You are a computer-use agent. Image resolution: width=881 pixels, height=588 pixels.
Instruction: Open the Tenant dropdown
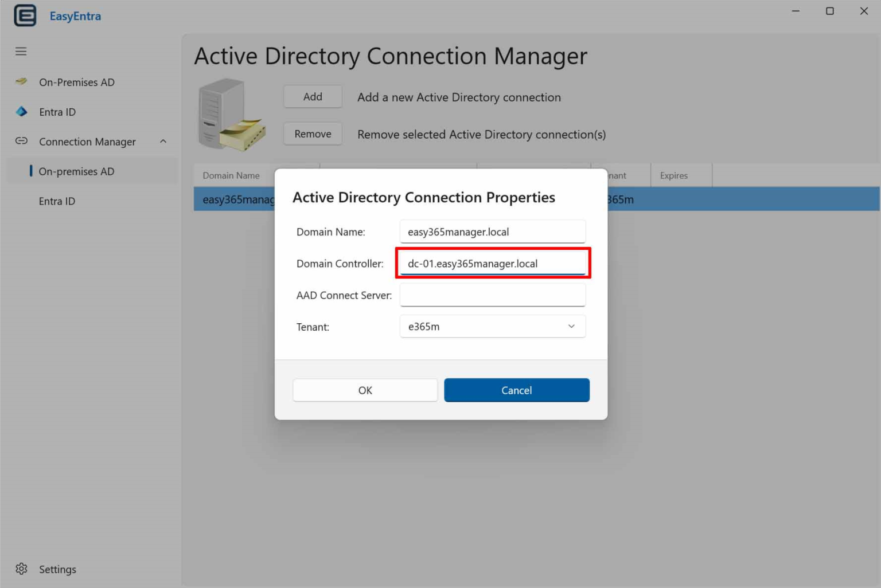[492, 326]
